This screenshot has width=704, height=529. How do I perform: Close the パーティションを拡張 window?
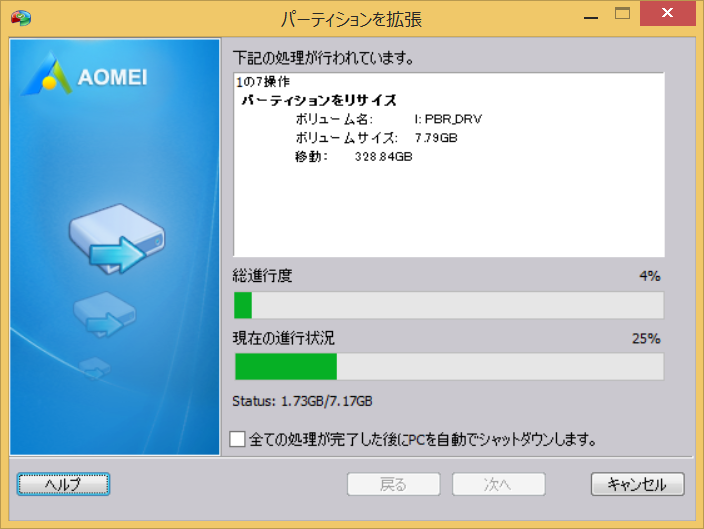click(668, 13)
